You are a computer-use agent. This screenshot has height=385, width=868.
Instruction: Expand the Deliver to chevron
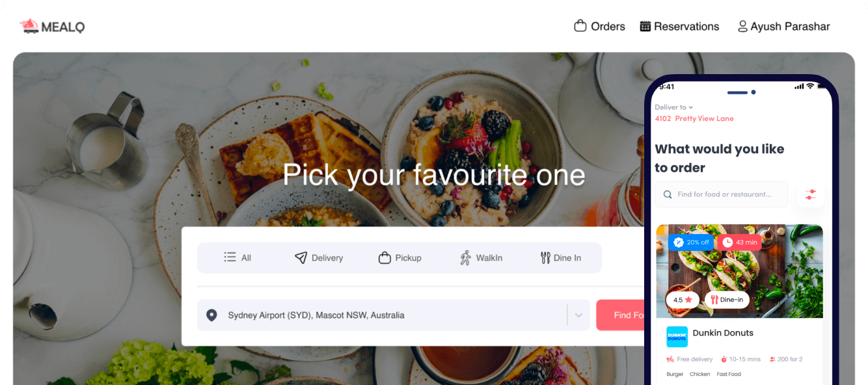tap(691, 107)
